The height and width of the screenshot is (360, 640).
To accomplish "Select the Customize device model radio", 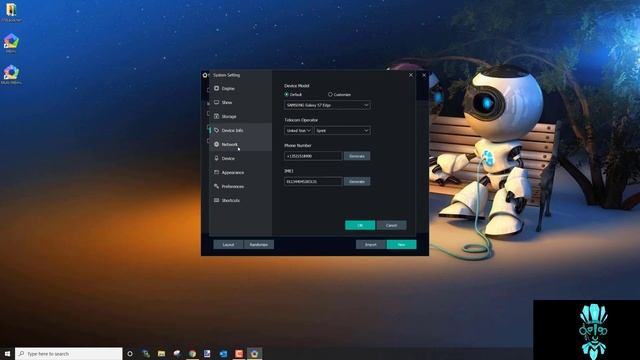I will 330,94.
